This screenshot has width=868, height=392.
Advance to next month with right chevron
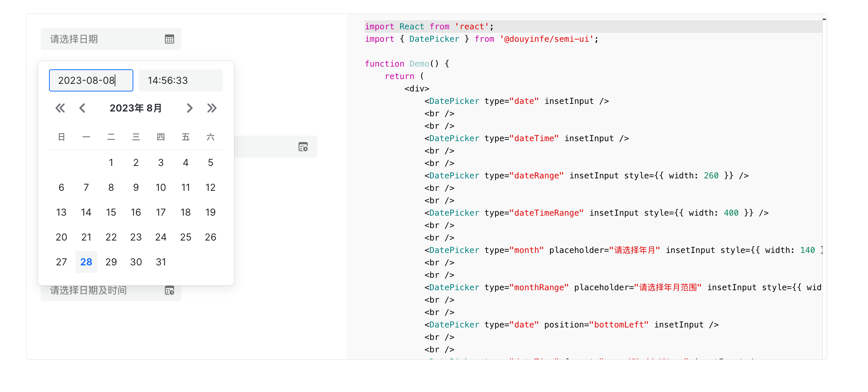point(190,108)
